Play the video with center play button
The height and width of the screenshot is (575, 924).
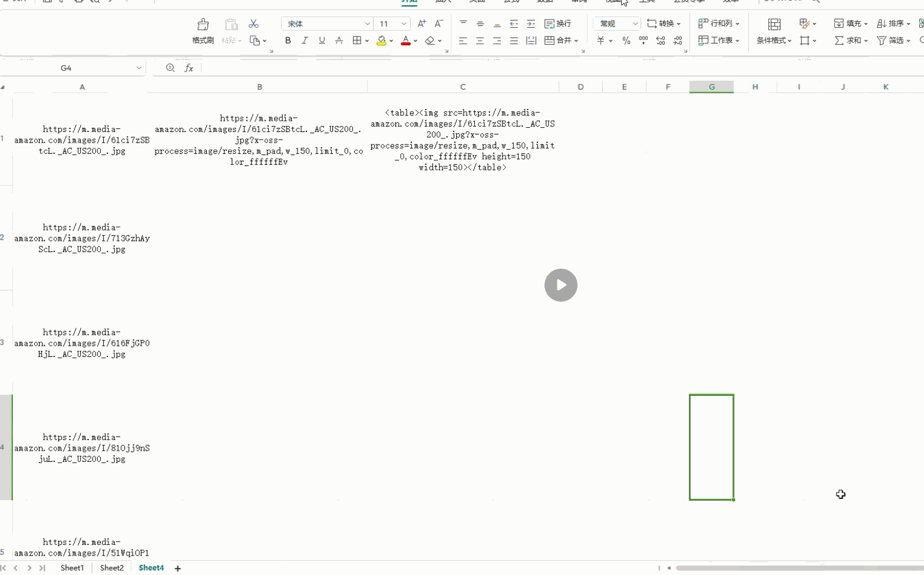560,285
